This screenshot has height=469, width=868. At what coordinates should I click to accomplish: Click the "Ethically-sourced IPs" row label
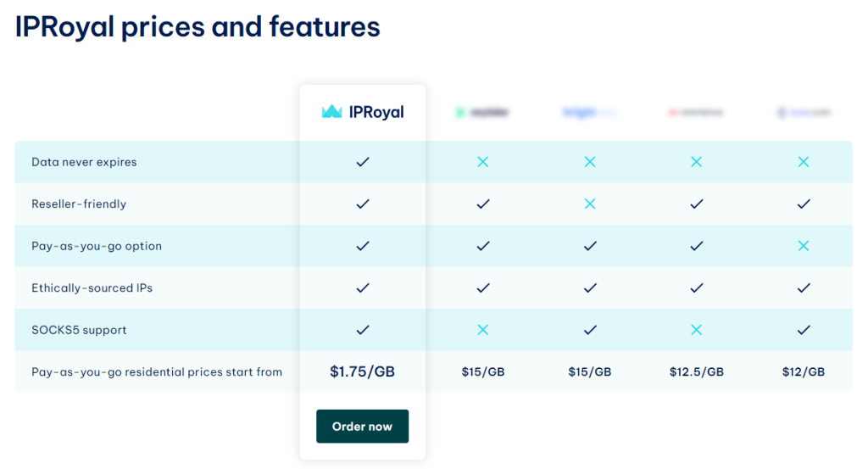tap(93, 288)
